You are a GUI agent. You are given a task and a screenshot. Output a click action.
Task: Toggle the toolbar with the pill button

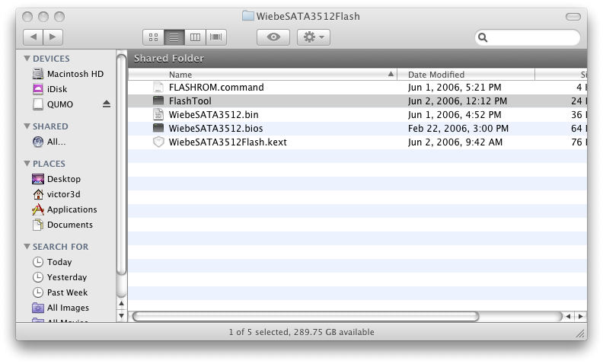click(573, 17)
